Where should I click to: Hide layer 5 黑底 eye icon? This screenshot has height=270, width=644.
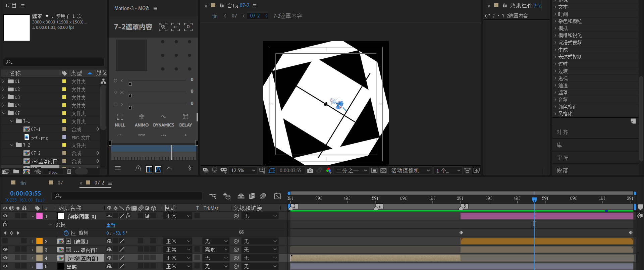[x=5, y=266]
